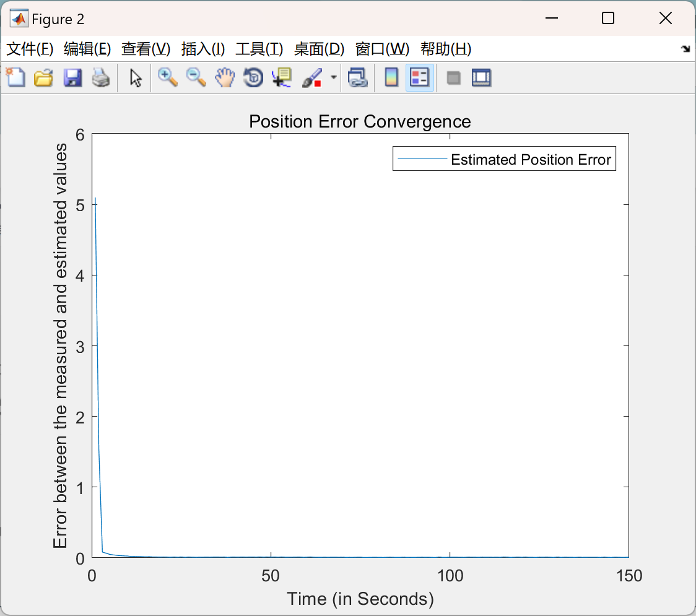Click the plot title Position Error Convergence
The image size is (696, 616).
click(x=360, y=121)
